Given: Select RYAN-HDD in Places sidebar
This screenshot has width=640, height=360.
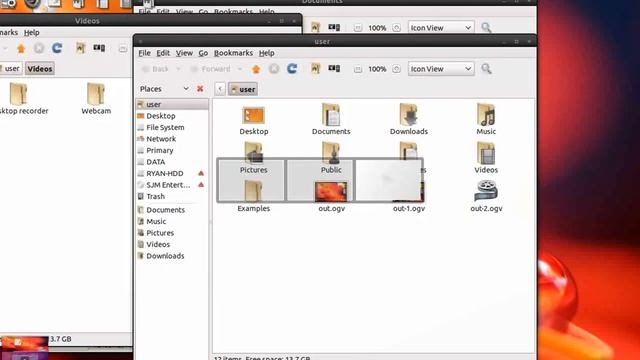Looking at the screenshot, I should [165, 173].
